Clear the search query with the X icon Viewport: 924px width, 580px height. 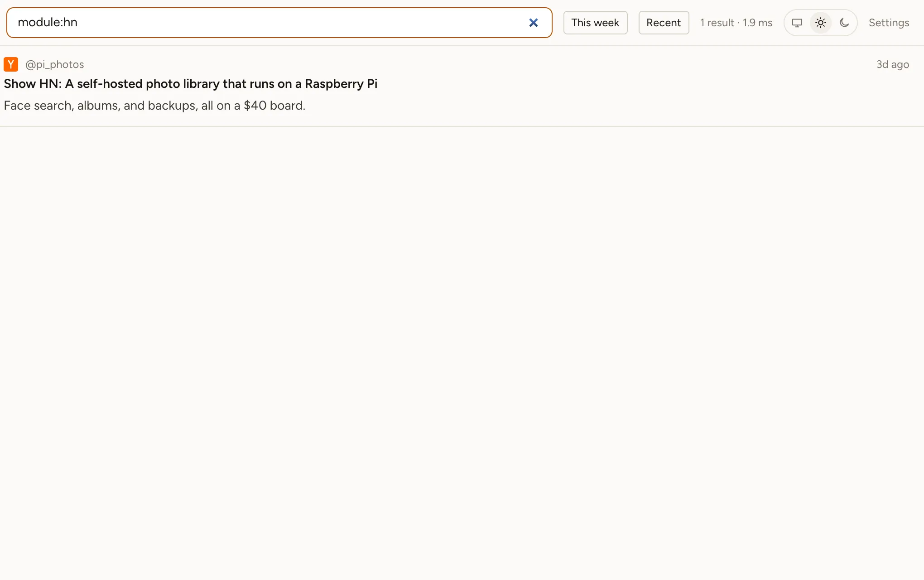point(533,23)
